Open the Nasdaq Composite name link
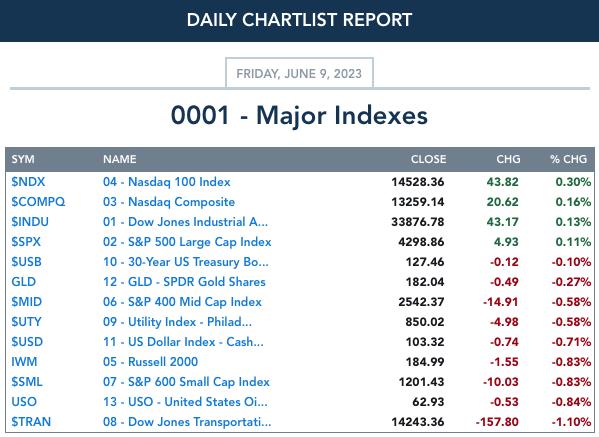 coord(169,202)
